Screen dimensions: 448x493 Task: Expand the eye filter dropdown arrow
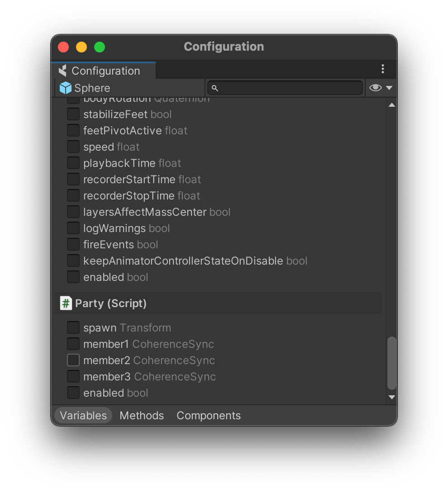(389, 88)
